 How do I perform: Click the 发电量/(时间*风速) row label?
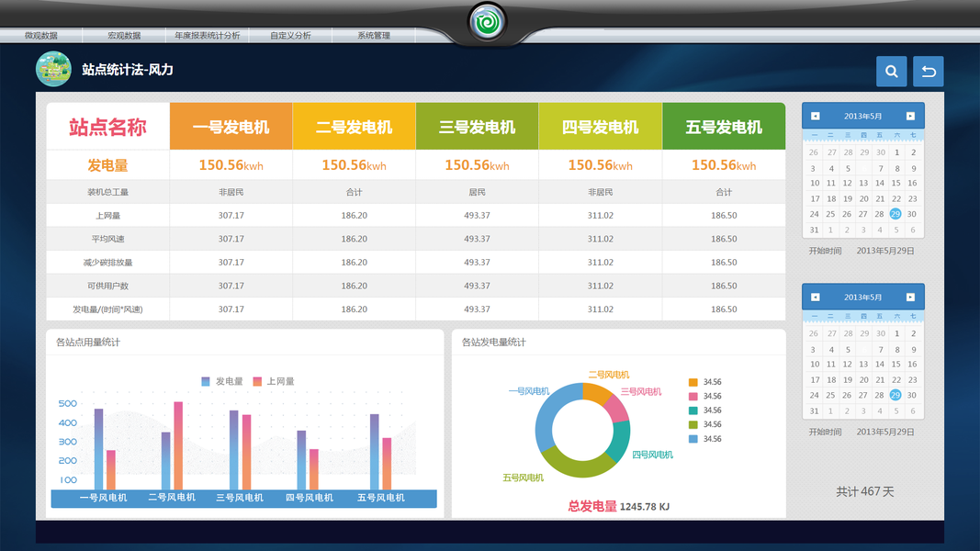(x=107, y=309)
